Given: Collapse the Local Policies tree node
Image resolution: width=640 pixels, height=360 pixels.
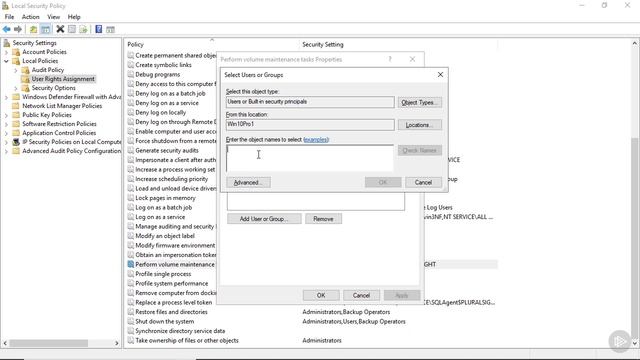Looking at the screenshot, I should [7, 61].
